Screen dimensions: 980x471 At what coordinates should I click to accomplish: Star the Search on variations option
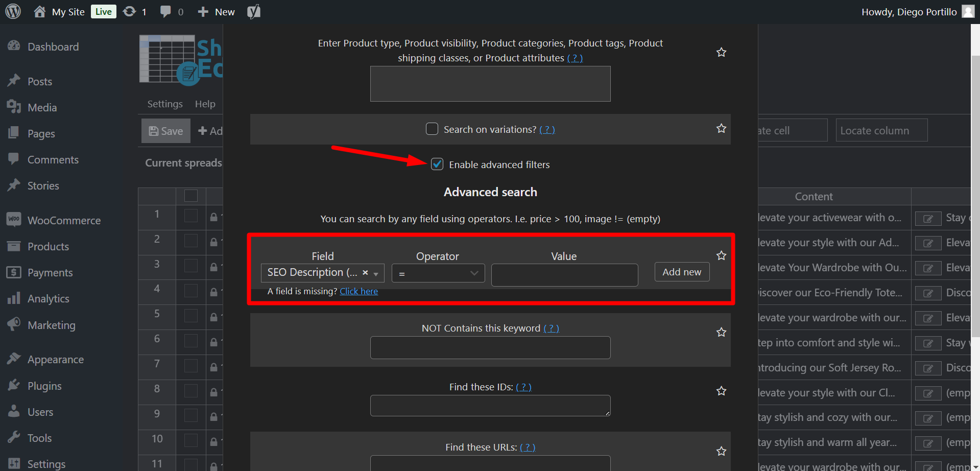pyautogui.click(x=721, y=129)
